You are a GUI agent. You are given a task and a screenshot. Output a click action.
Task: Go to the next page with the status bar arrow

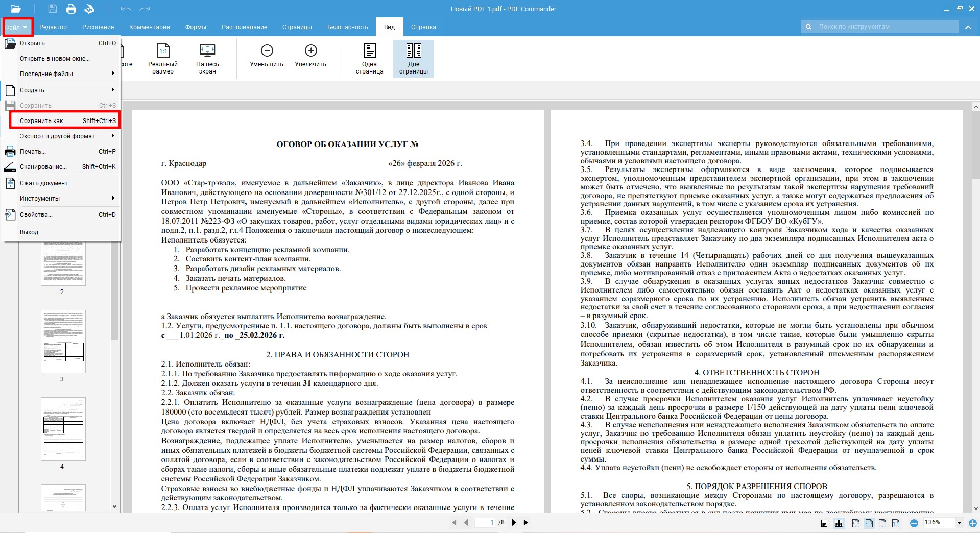click(x=525, y=522)
